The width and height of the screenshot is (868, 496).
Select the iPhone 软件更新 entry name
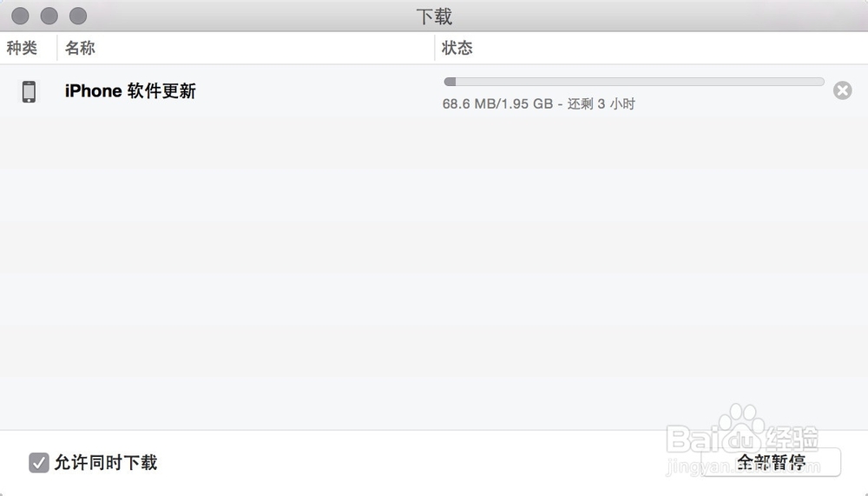(130, 91)
